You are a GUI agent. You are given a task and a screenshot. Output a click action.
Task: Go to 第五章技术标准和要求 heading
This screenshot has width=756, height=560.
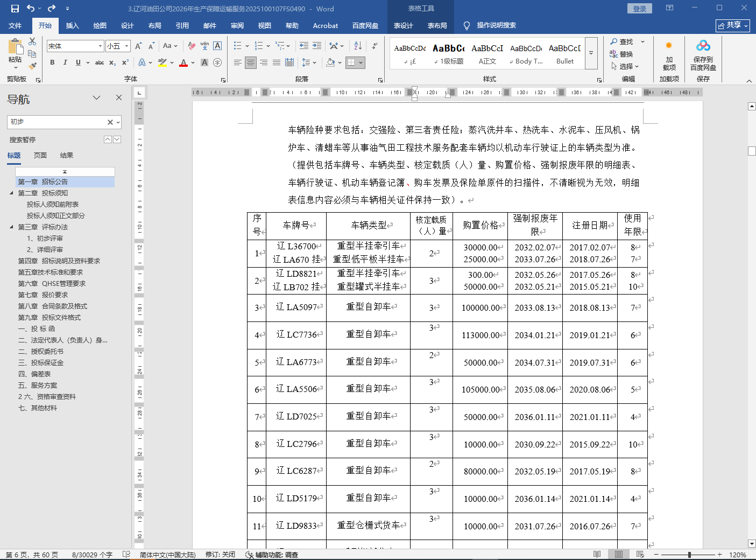click(x=51, y=272)
